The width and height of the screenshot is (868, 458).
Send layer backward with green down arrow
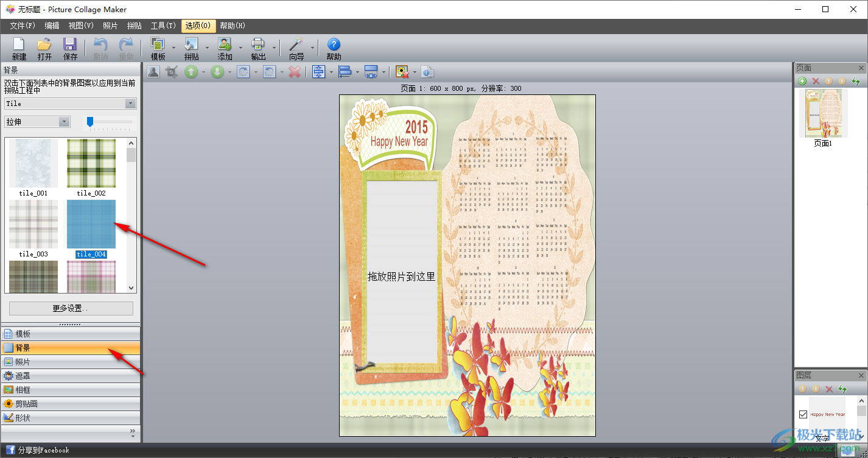[217, 72]
